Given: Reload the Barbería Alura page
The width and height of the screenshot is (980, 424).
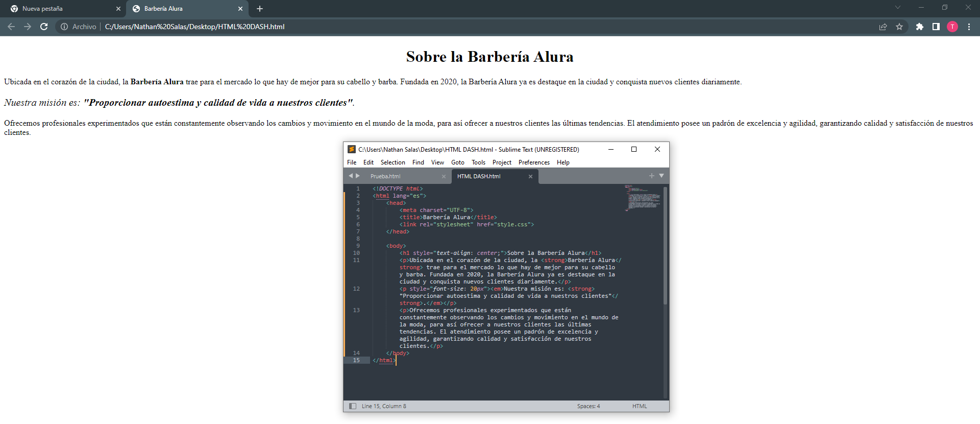Looking at the screenshot, I should [44, 27].
